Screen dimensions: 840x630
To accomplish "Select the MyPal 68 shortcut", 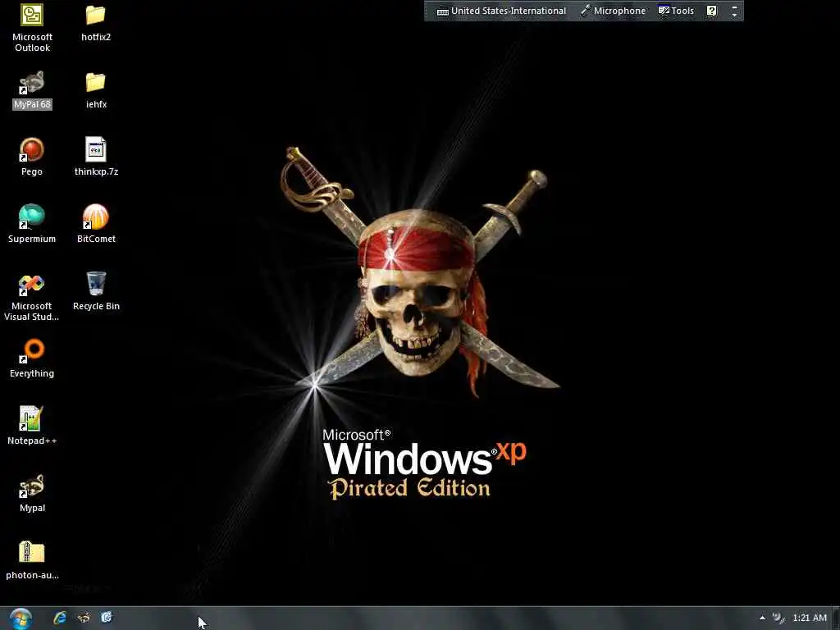I will click(x=32, y=90).
